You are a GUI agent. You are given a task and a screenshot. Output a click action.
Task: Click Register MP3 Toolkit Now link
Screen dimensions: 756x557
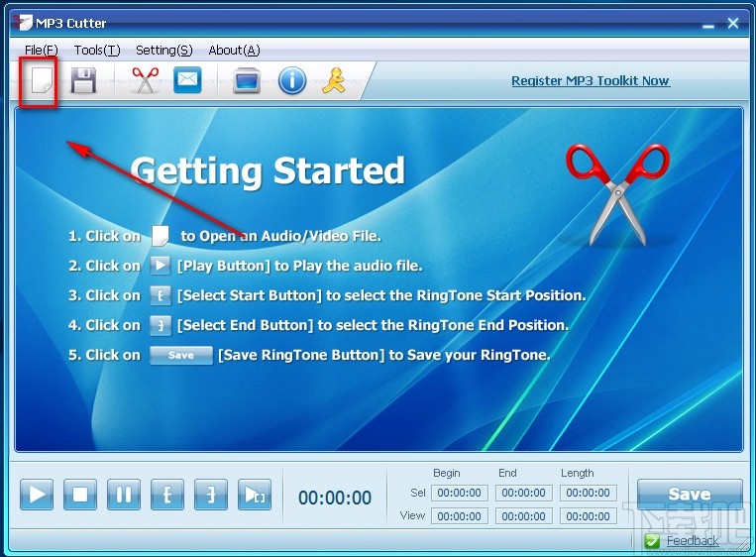coord(591,80)
